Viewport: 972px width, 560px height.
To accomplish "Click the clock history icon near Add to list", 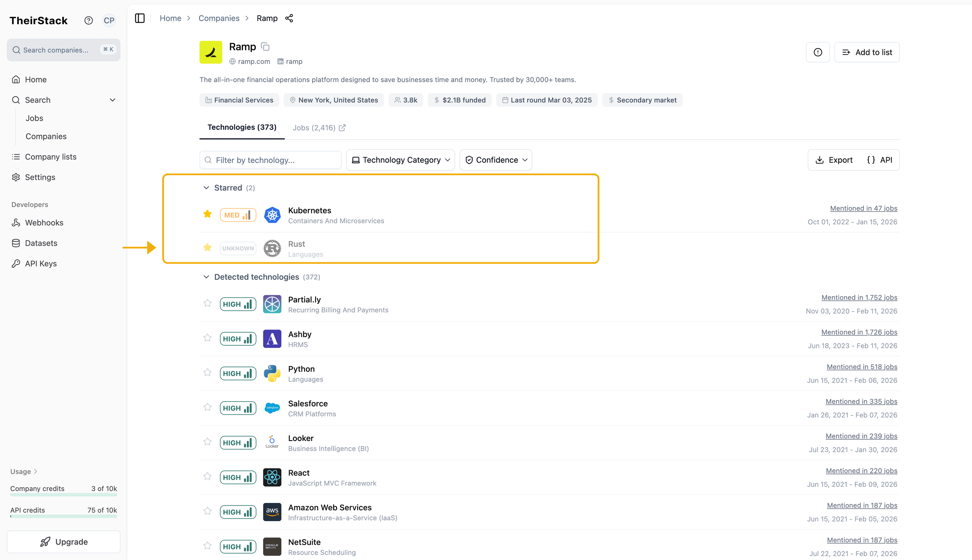I will 818,52.
